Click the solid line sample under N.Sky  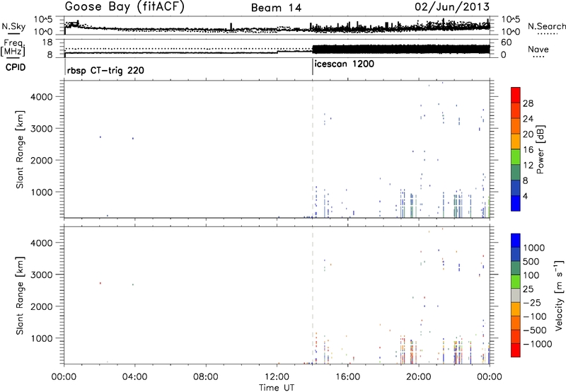pyautogui.click(x=13, y=33)
